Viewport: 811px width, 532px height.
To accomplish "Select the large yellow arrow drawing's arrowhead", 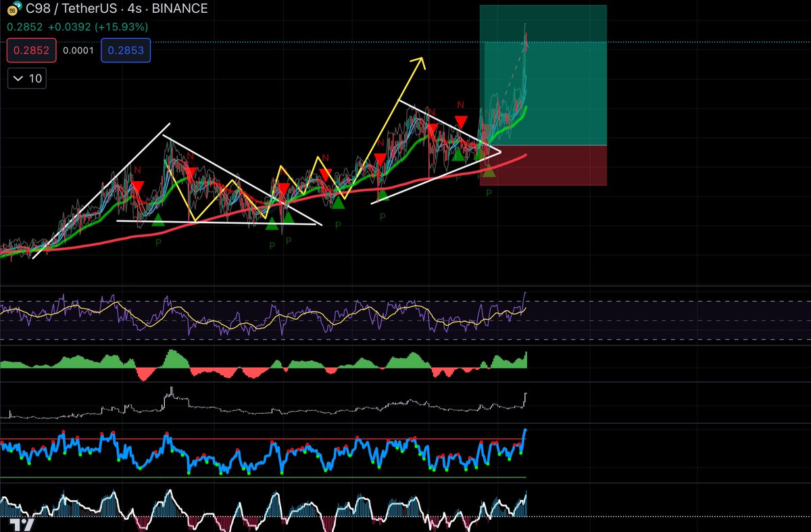I will pos(419,63).
